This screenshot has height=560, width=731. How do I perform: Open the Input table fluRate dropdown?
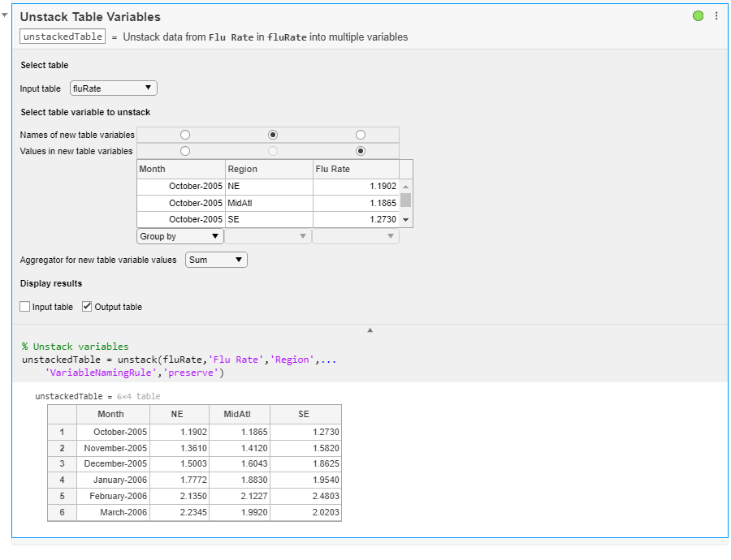(x=114, y=88)
